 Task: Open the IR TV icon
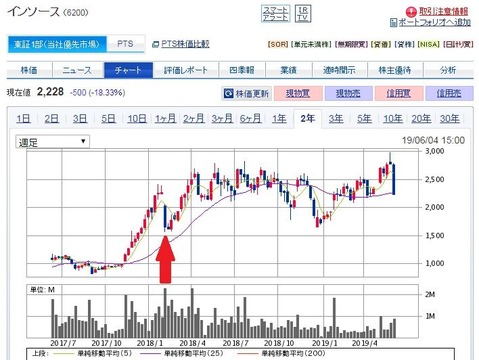303,14
